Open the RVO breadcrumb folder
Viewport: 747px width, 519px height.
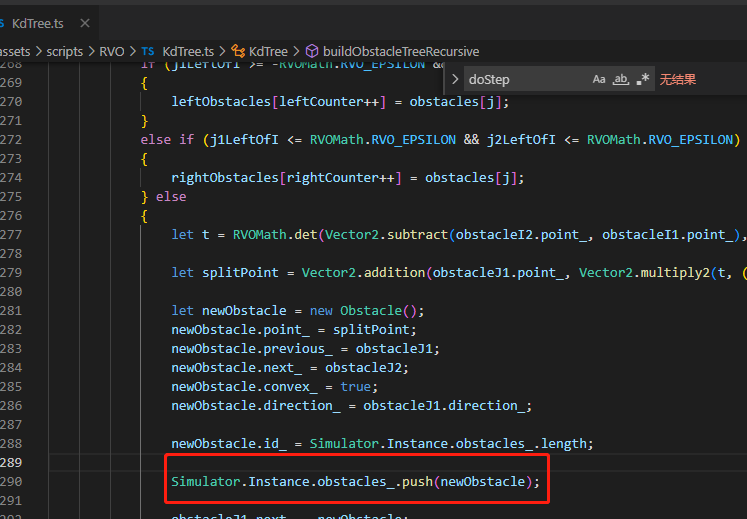[111, 51]
